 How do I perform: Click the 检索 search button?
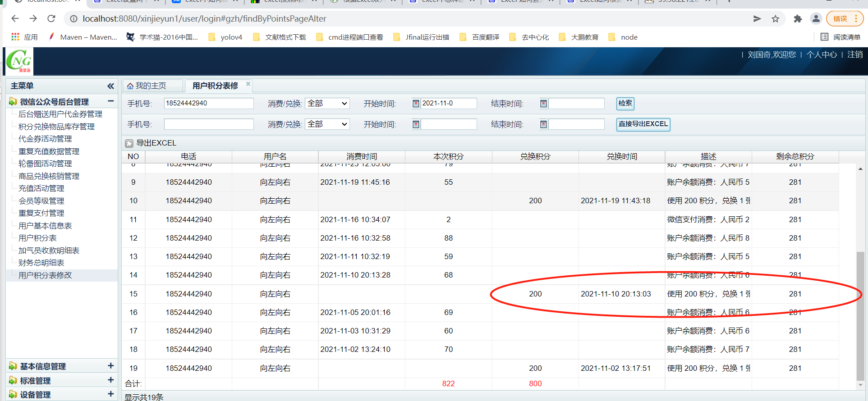point(625,104)
